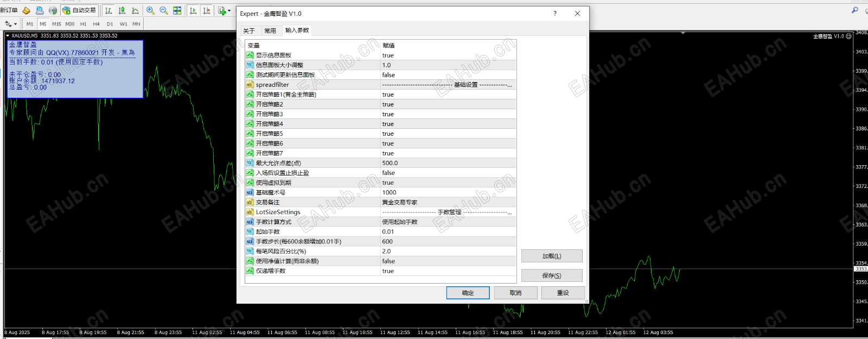The width and height of the screenshot is (868, 339).
Task: Select the M1 timeframe
Action: 30,24
